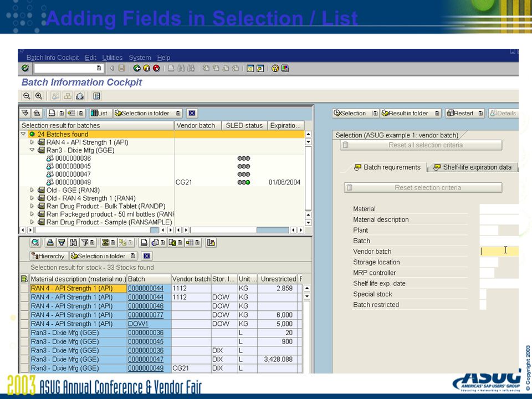This screenshot has height=399, width=532.
Task: Click the red Cancel icon
Action: [156, 68]
